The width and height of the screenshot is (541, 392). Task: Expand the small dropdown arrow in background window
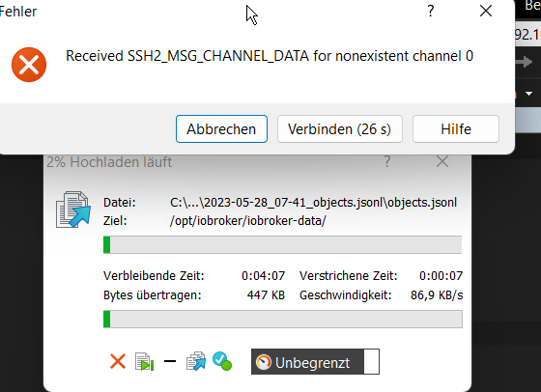click(x=529, y=94)
